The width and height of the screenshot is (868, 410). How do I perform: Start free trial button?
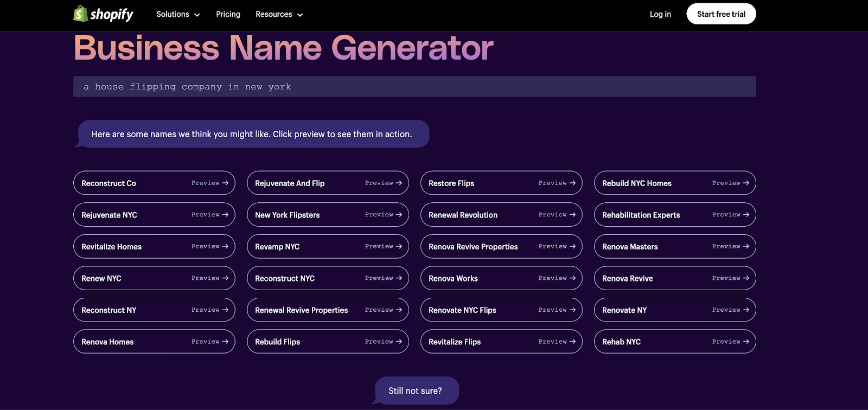tap(721, 14)
